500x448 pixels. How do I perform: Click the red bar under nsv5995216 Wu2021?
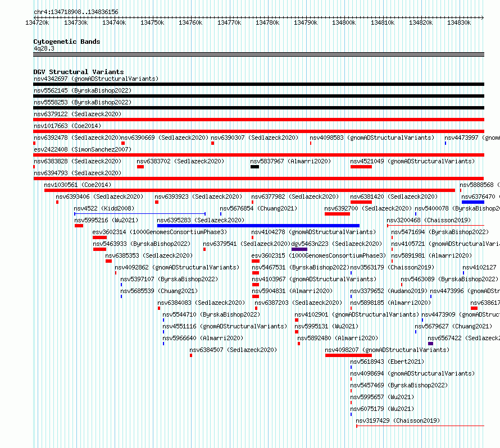tap(79, 226)
